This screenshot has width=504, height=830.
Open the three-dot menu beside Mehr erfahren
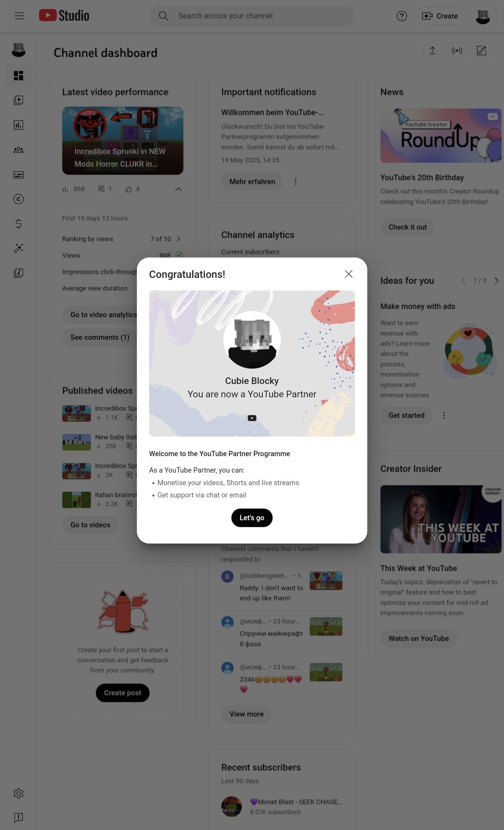(x=295, y=182)
